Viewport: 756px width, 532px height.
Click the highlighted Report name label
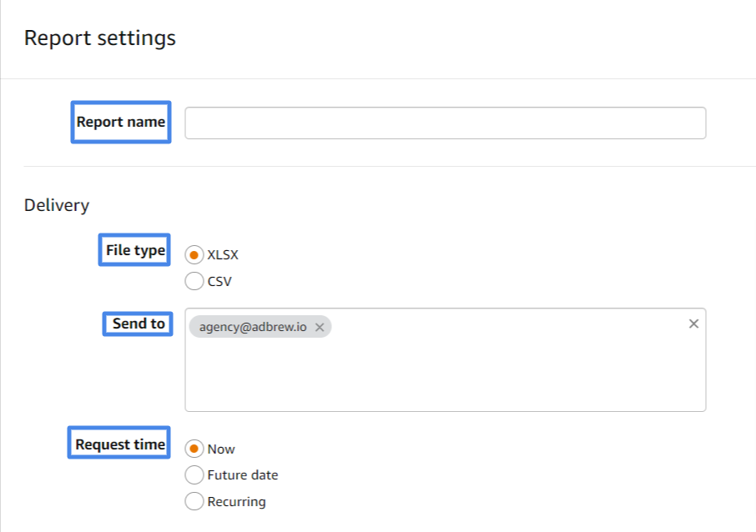click(121, 122)
